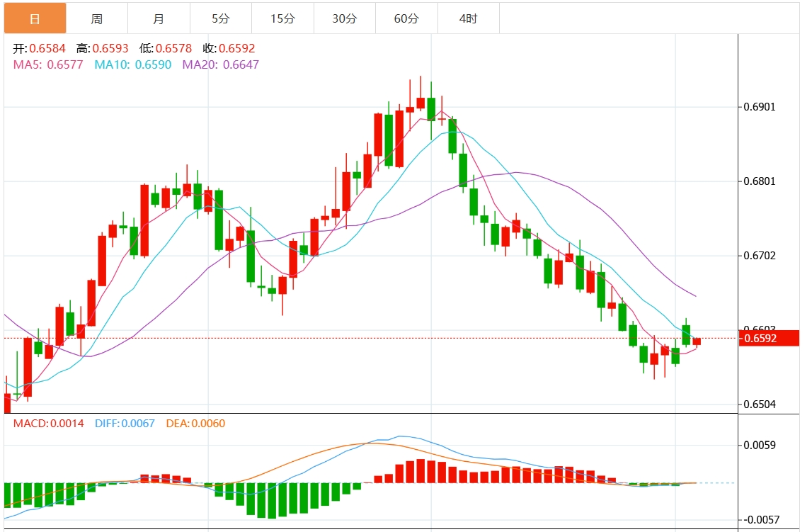Click the MA20 legend label
The image size is (812, 532).
(x=221, y=64)
